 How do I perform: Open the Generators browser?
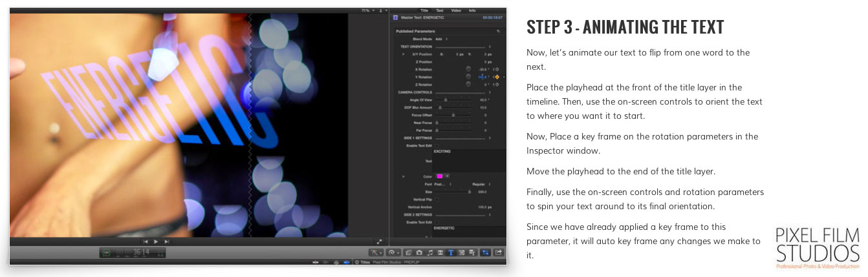pyautogui.click(x=462, y=252)
